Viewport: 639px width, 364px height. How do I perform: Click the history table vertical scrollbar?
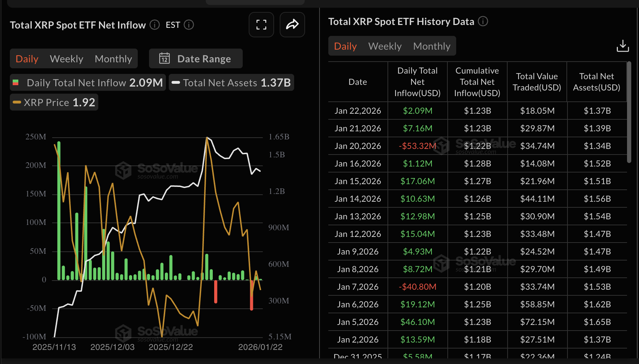[x=629, y=113]
